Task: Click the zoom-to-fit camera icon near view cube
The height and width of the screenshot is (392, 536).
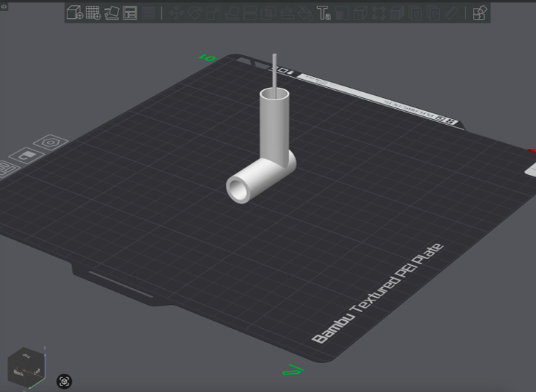Action: click(64, 381)
